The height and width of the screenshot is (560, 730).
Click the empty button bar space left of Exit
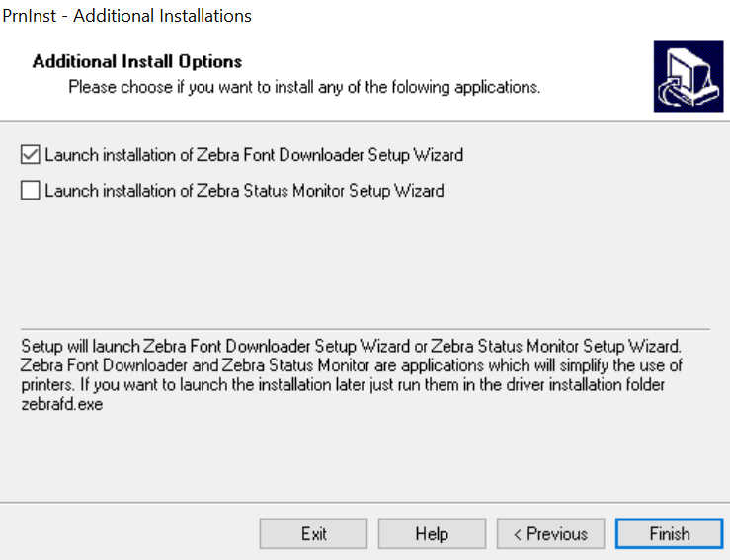128,534
